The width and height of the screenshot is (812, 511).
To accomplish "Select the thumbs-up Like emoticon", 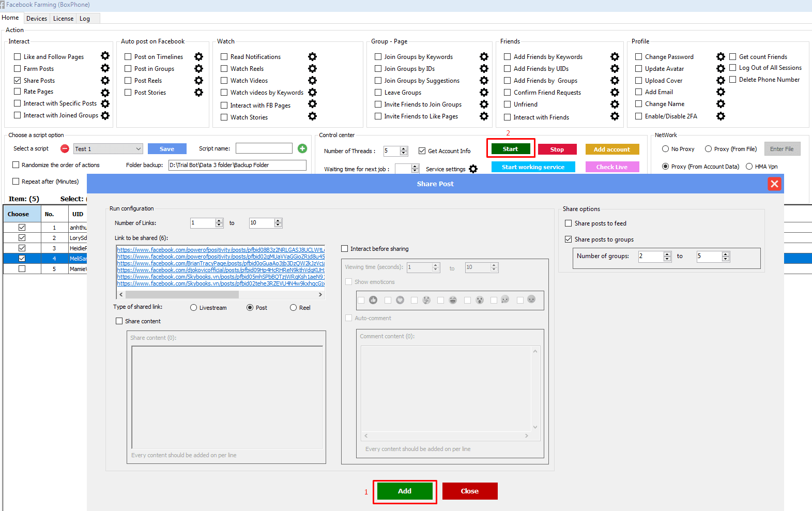I will [x=361, y=300].
